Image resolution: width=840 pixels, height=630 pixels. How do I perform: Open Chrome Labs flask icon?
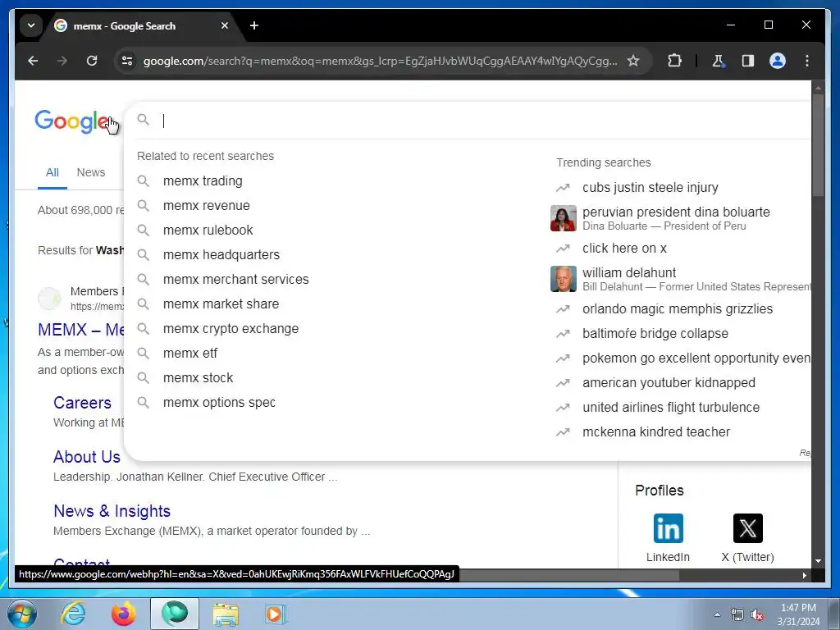pos(719,61)
